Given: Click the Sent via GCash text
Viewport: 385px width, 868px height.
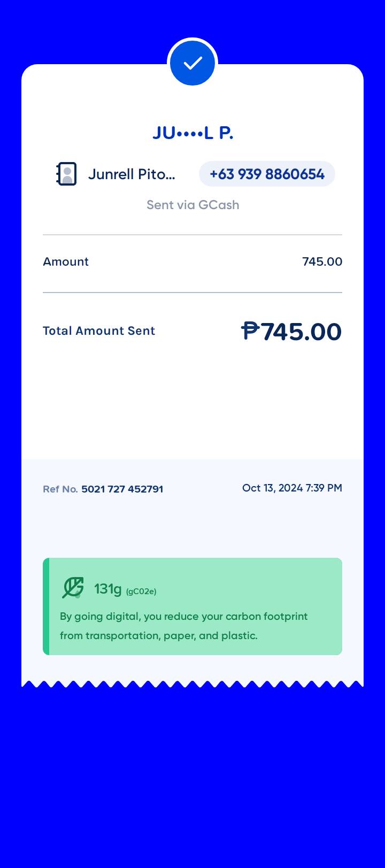Looking at the screenshot, I should coord(192,205).
